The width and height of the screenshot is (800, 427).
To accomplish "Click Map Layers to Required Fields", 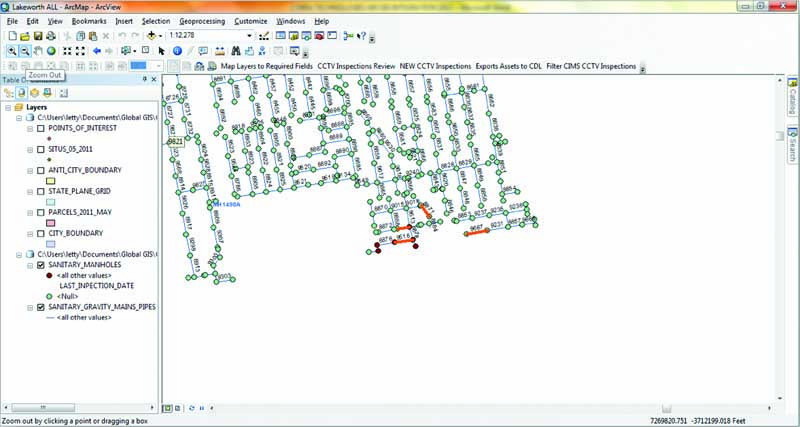I will [x=267, y=66].
